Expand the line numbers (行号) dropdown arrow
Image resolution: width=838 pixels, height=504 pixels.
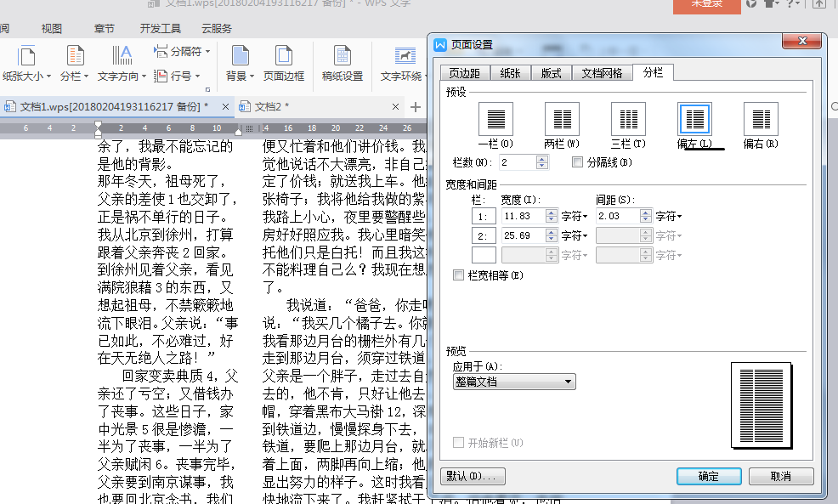(x=197, y=76)
